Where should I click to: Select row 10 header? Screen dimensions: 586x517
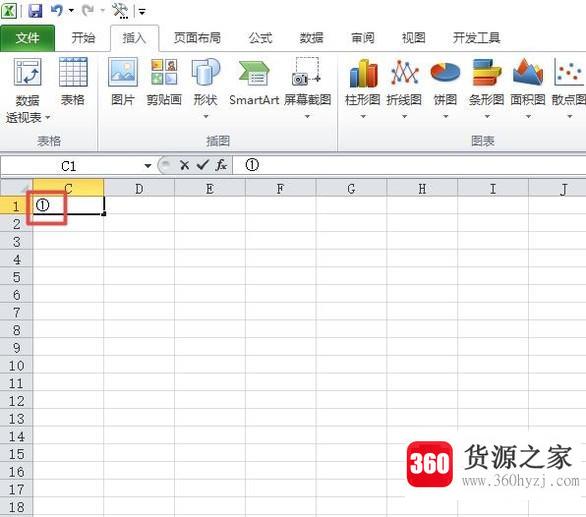tap(16, 365)
